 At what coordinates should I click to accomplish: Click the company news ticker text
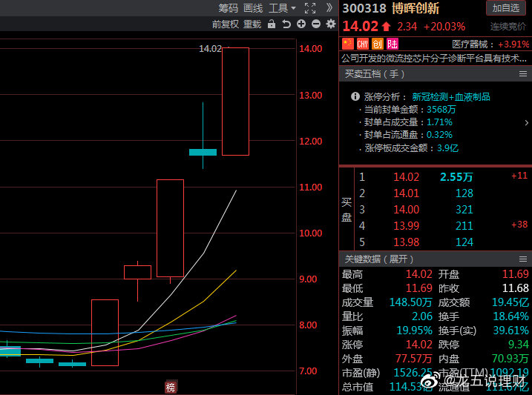pos(434,59)
